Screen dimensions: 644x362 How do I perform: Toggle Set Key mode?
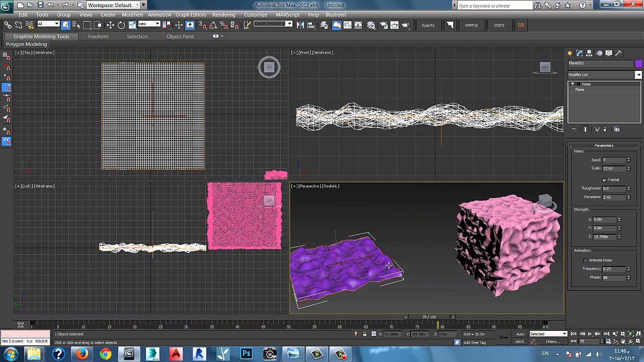pos(520,342)
